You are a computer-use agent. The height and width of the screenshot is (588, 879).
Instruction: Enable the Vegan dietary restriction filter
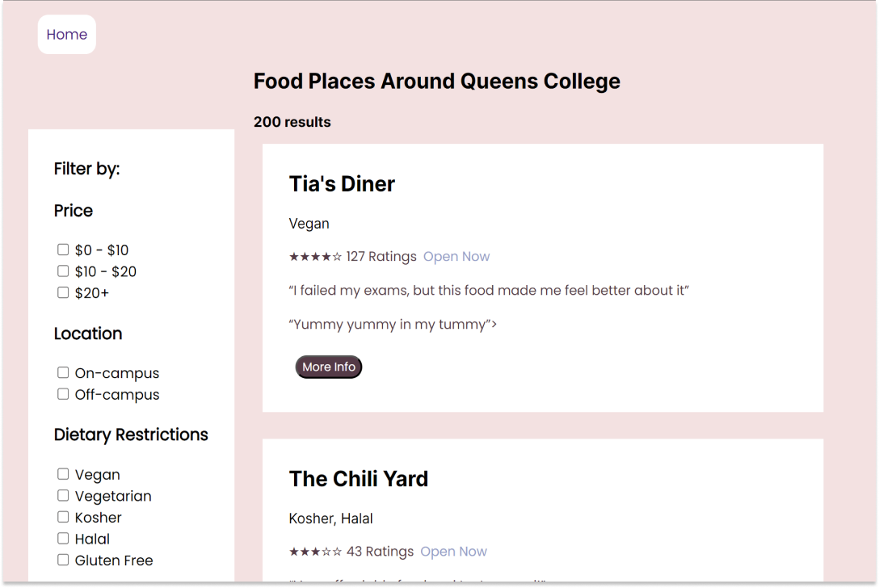click(63, 474)
